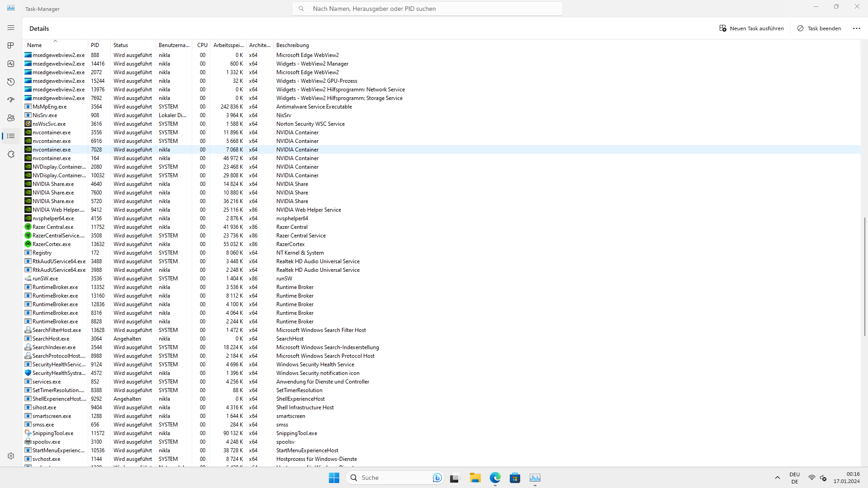Click 'Neuen Task ausführen' button
The height and width of the screenshot is (488, 868).
751,28
